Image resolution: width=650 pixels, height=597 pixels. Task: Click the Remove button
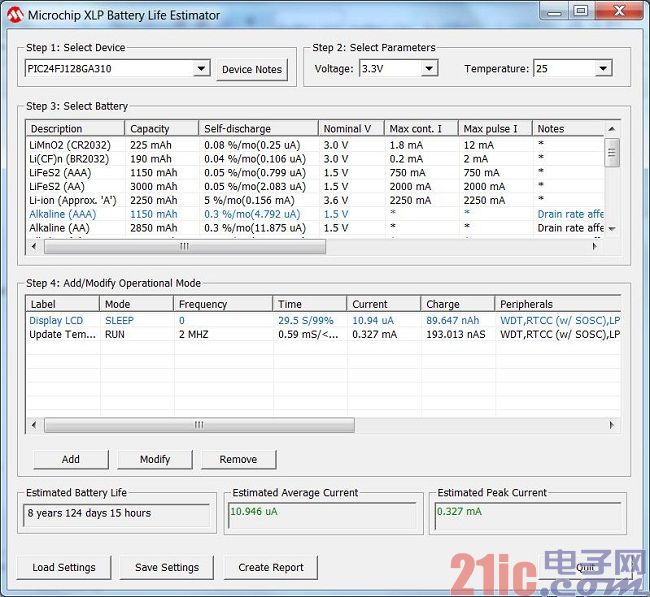coord(238,459)
